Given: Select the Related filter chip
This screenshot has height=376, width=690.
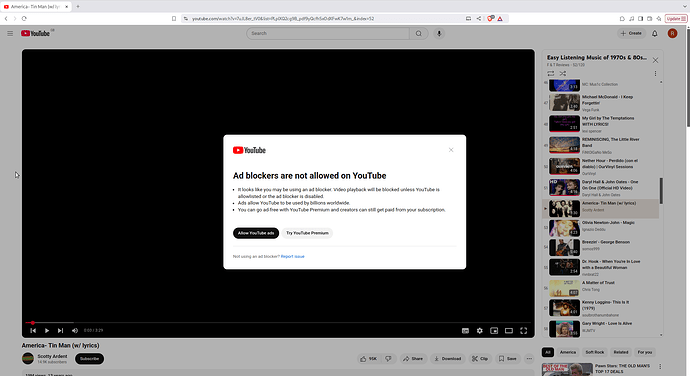Looking at the screenshot, I should tap(620, 352).
